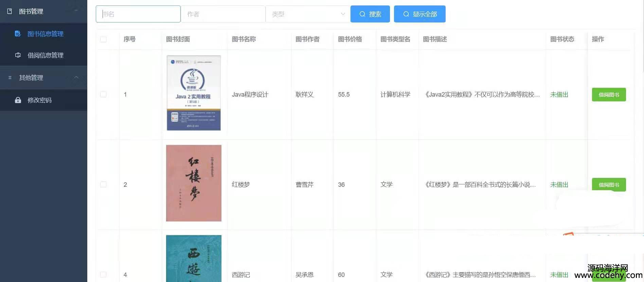This screenshot has height=282, width=644.
Task: Open 图书信息管理 menu item
Action: (43, 34)
